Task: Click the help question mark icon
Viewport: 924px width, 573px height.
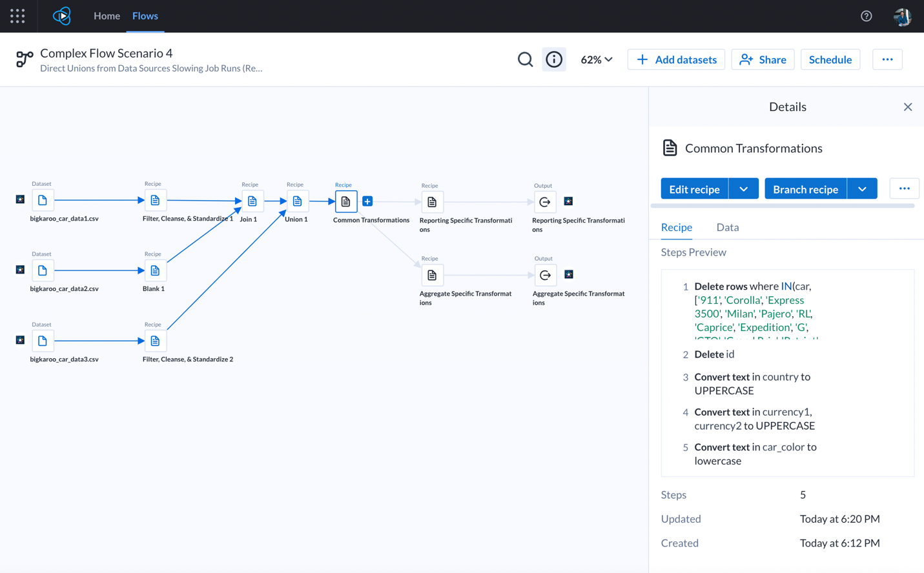Action: [x=866, y=15]
